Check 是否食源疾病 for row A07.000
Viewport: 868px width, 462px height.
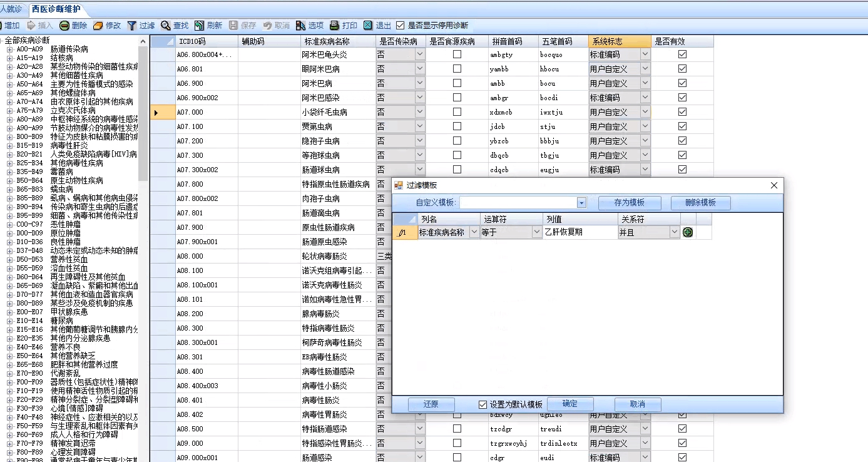457,112
